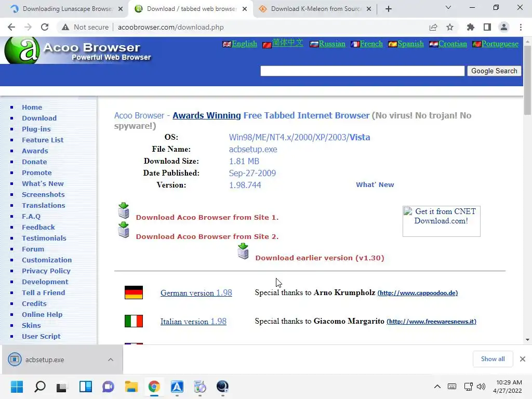Click the Google Search button

[x=494, y=71]
